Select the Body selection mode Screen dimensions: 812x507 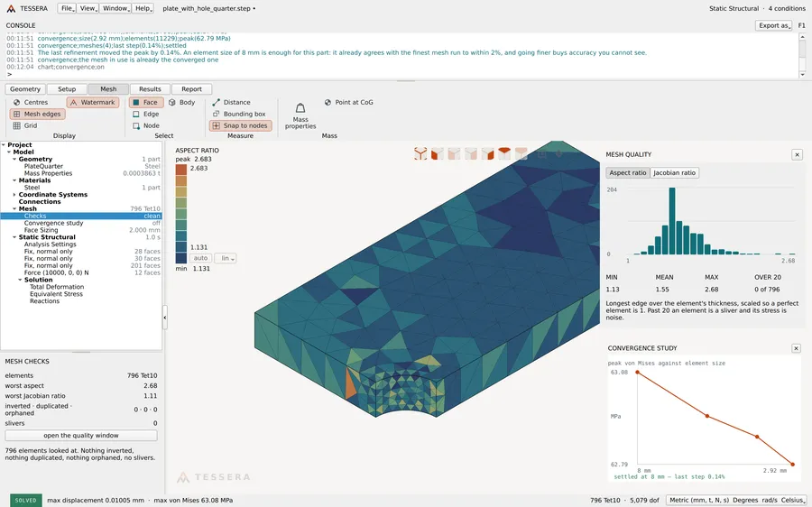pyautogui.click(x=181, y=103)
